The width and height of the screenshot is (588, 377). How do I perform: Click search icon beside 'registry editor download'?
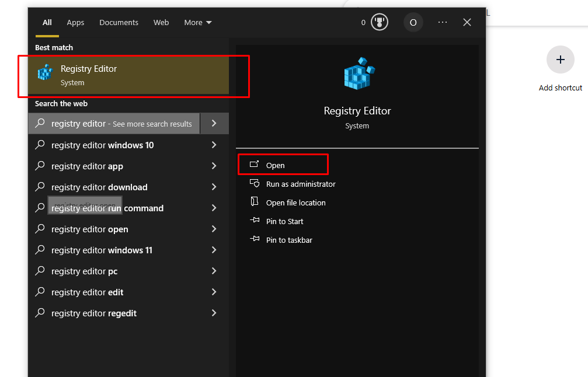[40, 187]
